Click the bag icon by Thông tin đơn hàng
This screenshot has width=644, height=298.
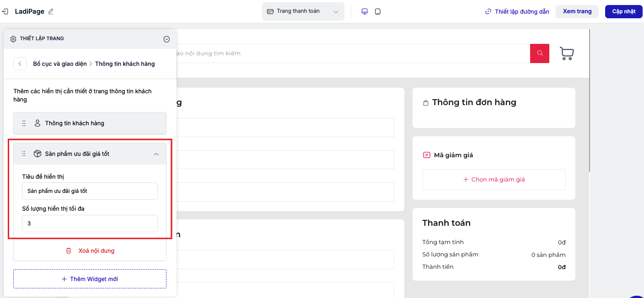[x=426, y=103]
